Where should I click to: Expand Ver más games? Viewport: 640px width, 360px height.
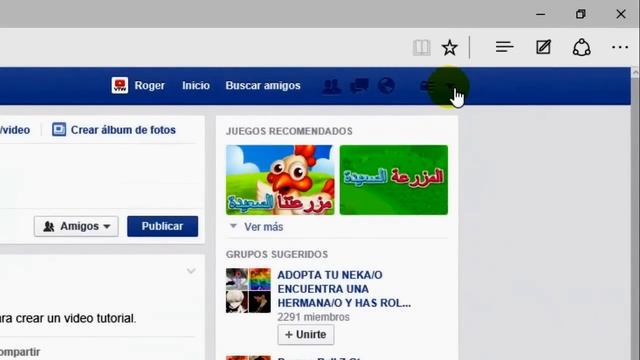pyautogui.click(x=263, y=227)
